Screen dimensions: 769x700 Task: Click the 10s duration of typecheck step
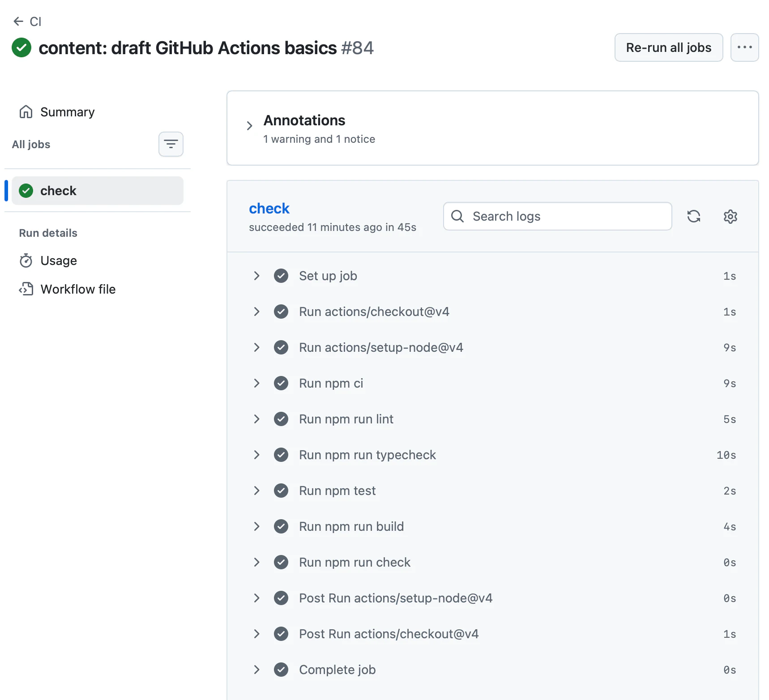click(726, 455)
